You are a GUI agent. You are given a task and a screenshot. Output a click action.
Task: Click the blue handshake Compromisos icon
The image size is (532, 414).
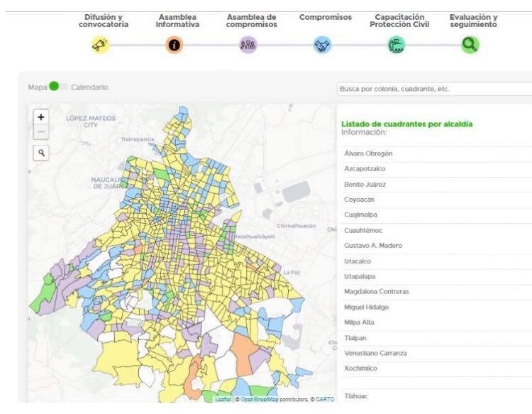322,45
